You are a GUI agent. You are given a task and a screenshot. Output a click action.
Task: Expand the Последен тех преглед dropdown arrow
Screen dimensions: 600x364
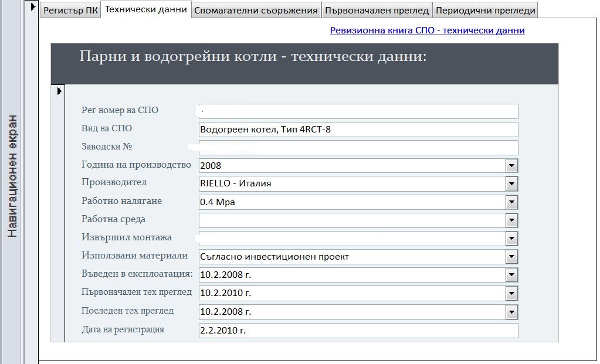[x=511, y=312]
